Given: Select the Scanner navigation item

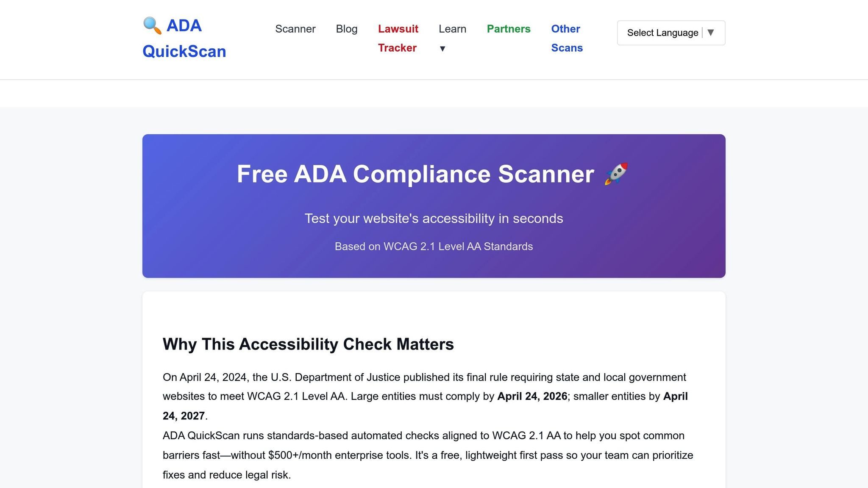Looking at the screenshot, I should pos(295,29).
